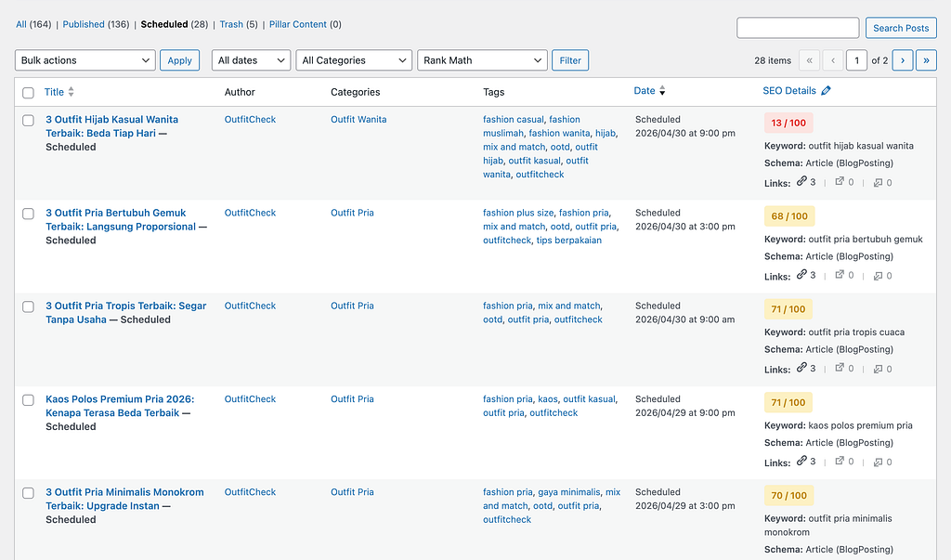Click incoming links icon for Bertubuh Gemuk post

pos(878,276)
